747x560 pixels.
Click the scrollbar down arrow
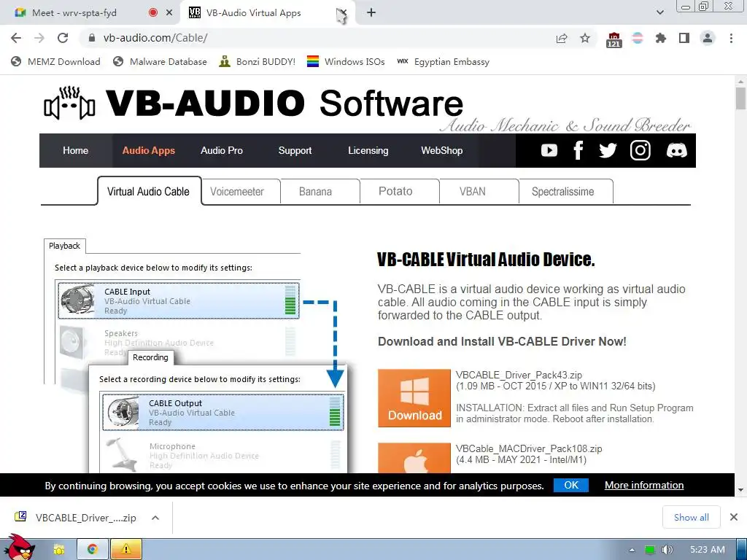click(740, 489)
